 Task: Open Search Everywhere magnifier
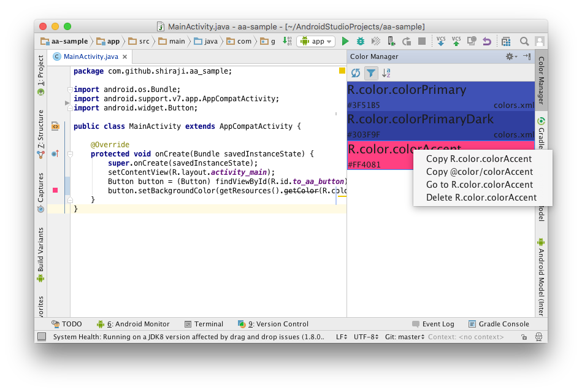coord(524,41)
